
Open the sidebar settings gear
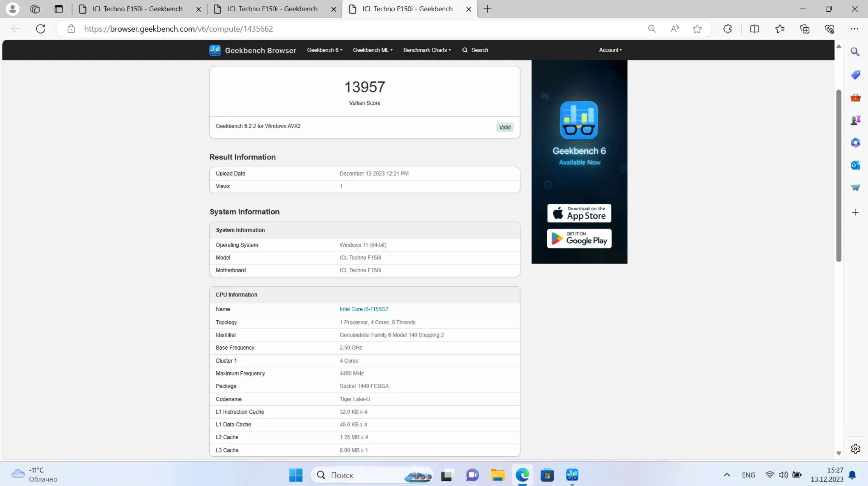(855, 449)
